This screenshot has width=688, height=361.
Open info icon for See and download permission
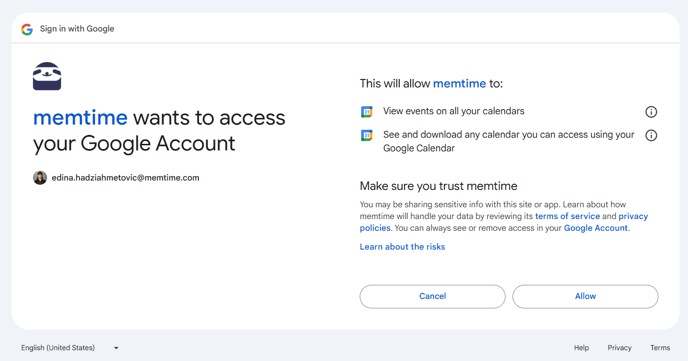[651, 136]
